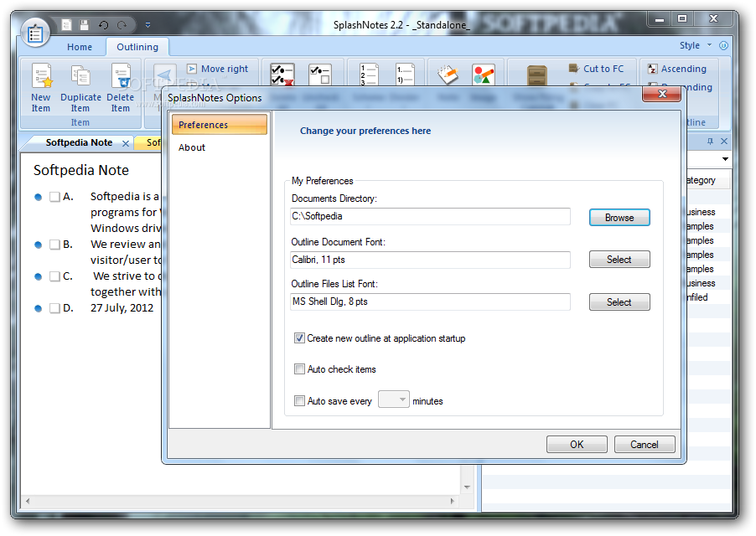Close the SplashNotes Options dialog with red X
This screenshot has width=756, height=536.
662,94
